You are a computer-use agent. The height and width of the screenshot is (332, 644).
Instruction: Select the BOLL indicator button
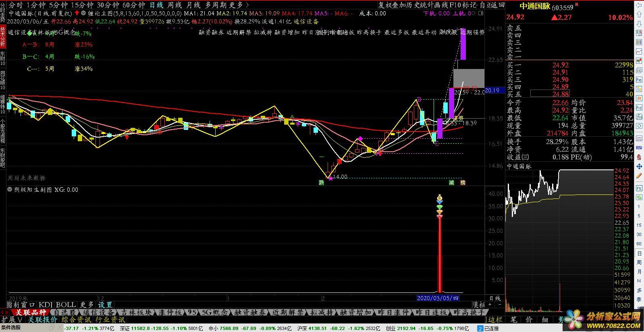[x=66, y=305]
